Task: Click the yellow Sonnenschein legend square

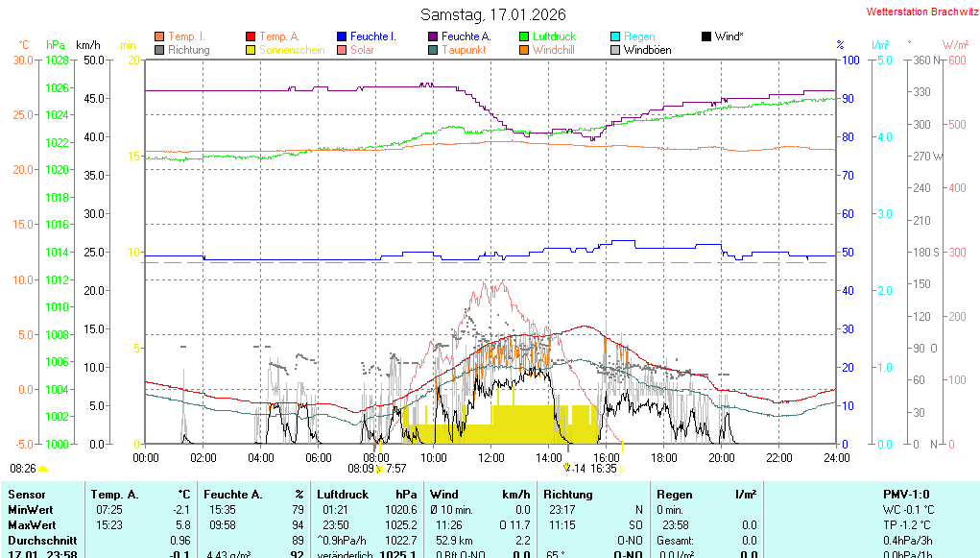Action: point(251,50)
